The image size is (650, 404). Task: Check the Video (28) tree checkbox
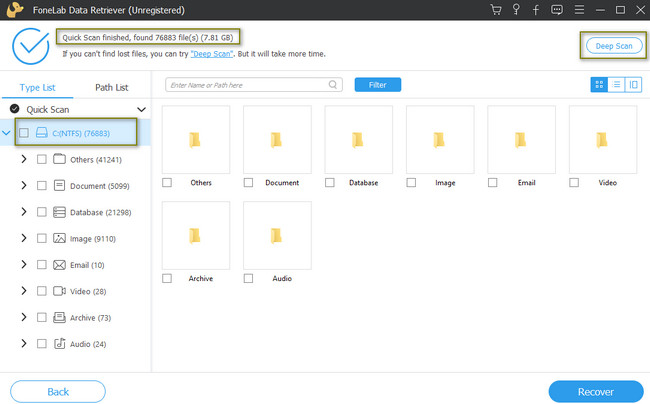click(x=41, y=291)
